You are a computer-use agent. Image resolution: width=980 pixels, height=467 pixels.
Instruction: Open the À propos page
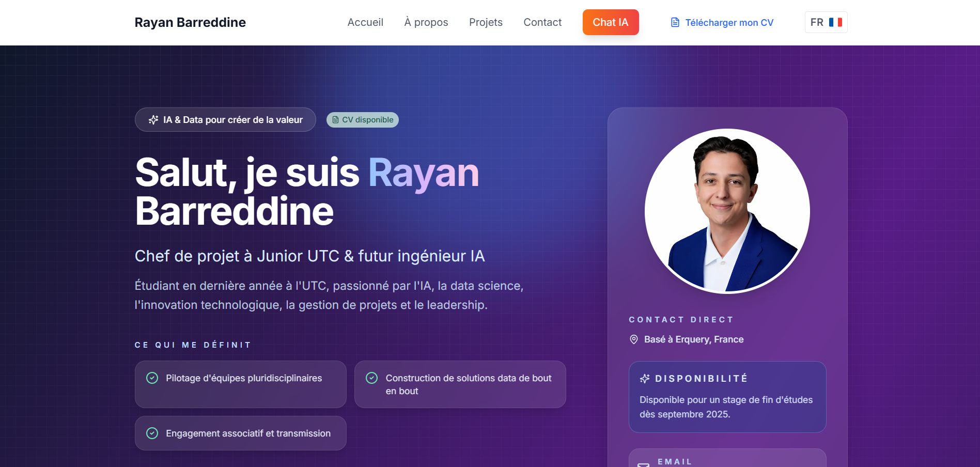coord(426,22)
